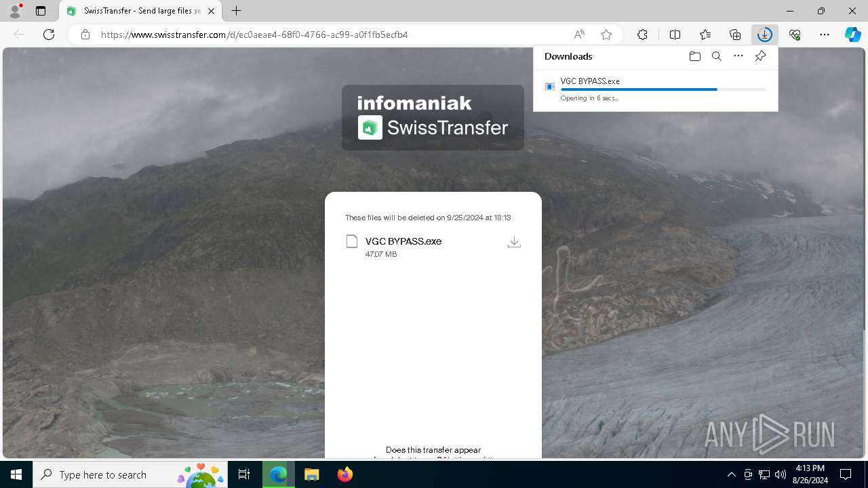The width and height of the screenshot is (868, 488).
Task: Launch Firefox from the taskbar
Action: tap(344, 474)
